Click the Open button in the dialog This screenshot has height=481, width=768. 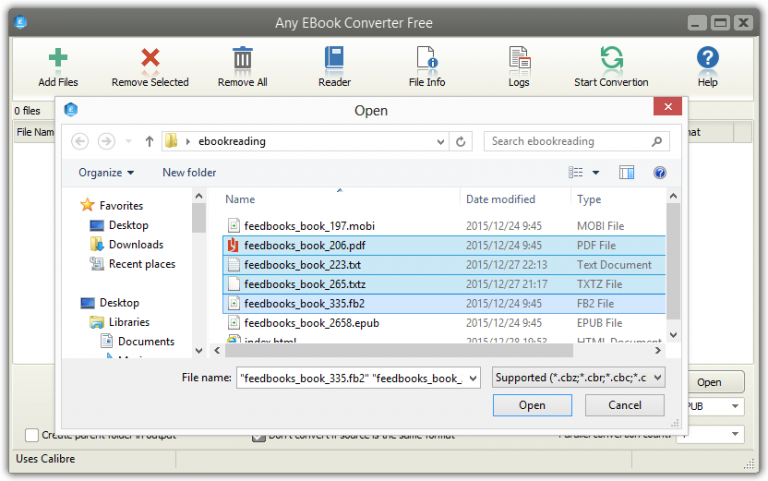point(532,405)
